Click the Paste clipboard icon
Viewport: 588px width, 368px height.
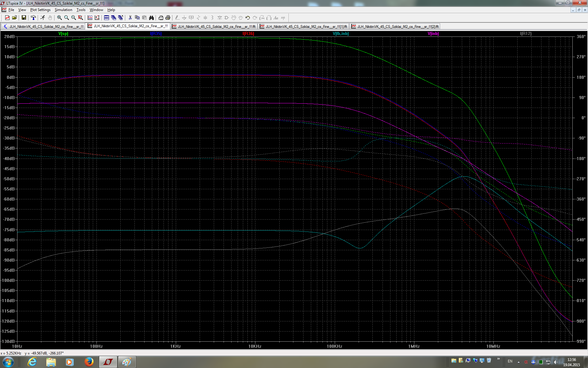click(144, 18)
